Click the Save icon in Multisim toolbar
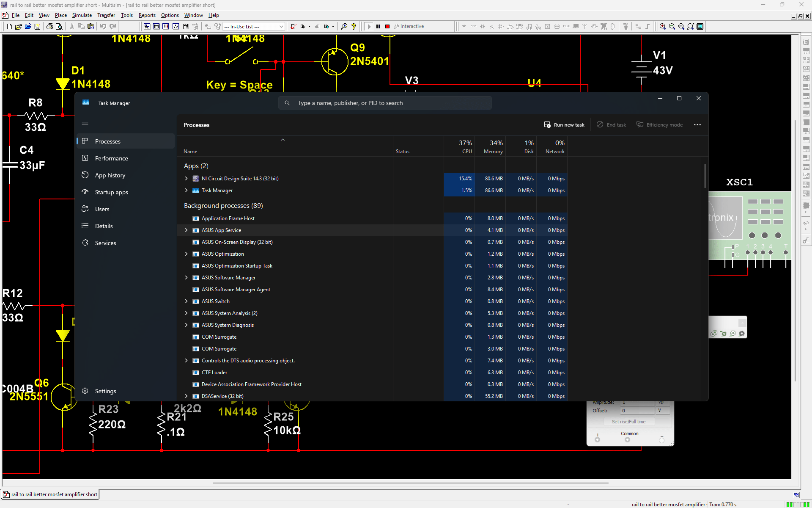 click(x=37, y=26)
